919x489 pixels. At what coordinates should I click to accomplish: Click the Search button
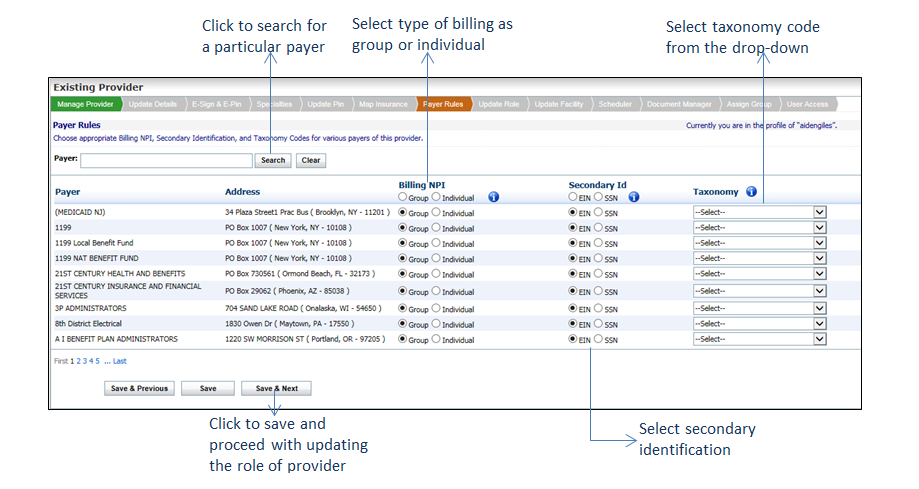[x=273, y=160]
